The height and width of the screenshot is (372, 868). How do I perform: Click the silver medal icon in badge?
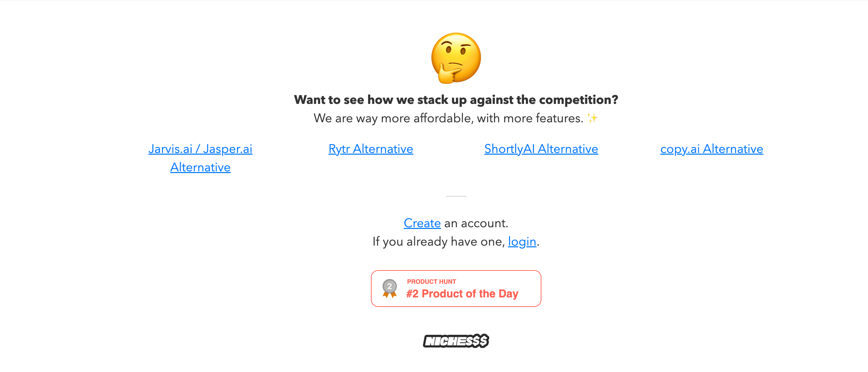pos(389,289)
